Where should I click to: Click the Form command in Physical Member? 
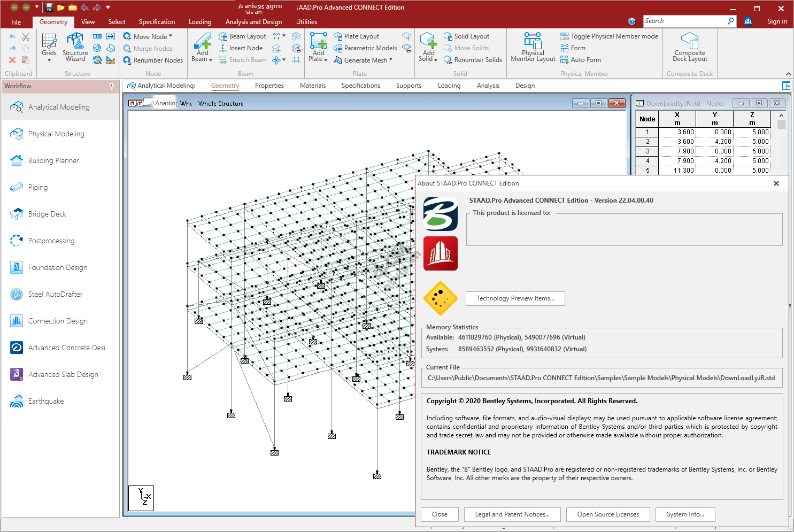[x=573, y=48]
